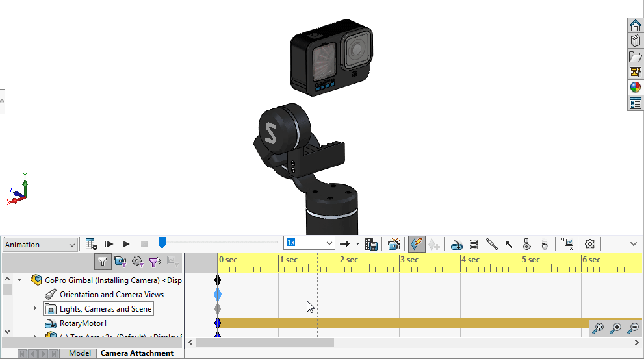This screenshot has width=644, height=359.
Task: Toggle the Autokey button
Action: (417, 244)
